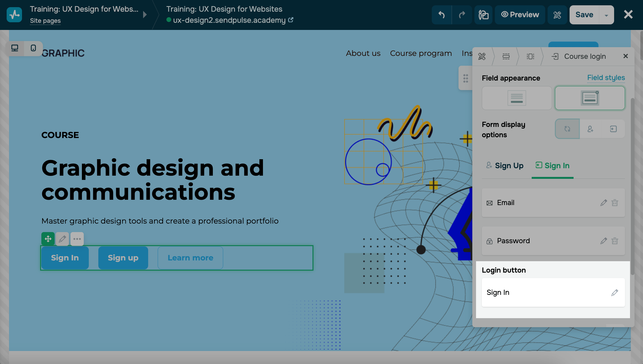This screenshot has height=364, width=643.
Task: Open the Field styles link
Action: tap(606, 78)
